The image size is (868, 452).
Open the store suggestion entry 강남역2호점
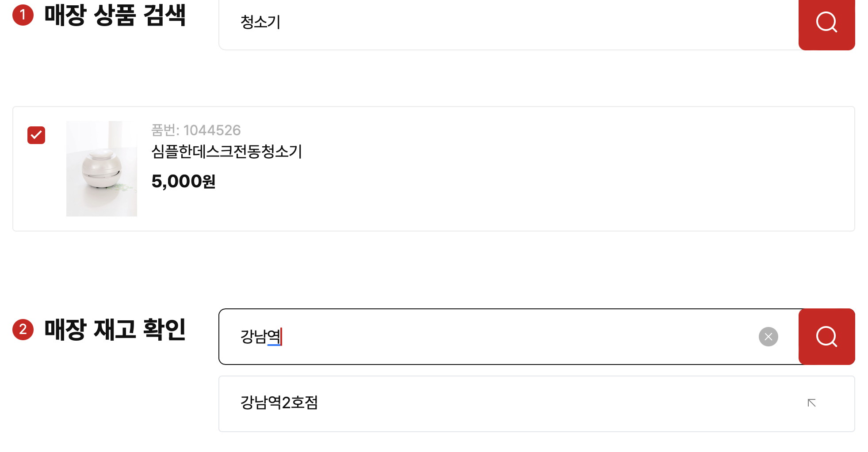click(x=279, y=403)
